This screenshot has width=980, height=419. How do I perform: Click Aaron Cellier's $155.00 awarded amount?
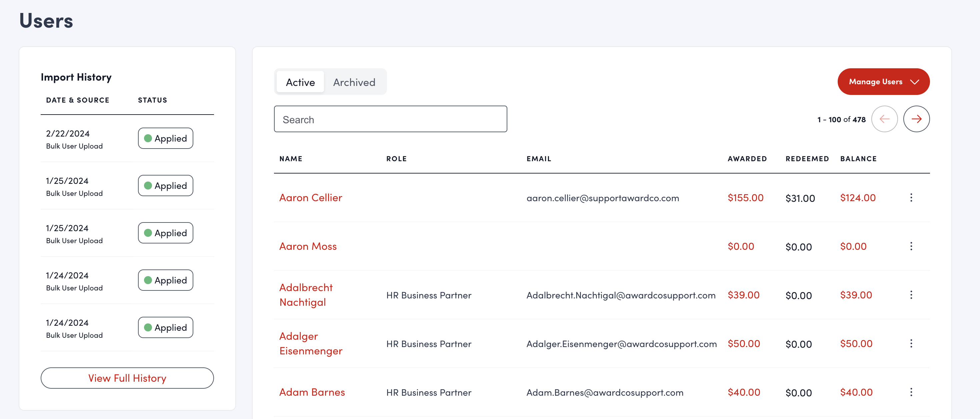pyautogui.click(x=745, y=198)
